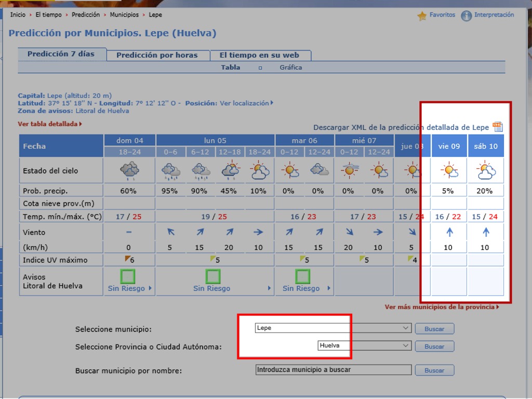The height and width of the screenshot is (399, 532).
Task: Click Friday 09 sunny weather icon
Action: [449, 170]
